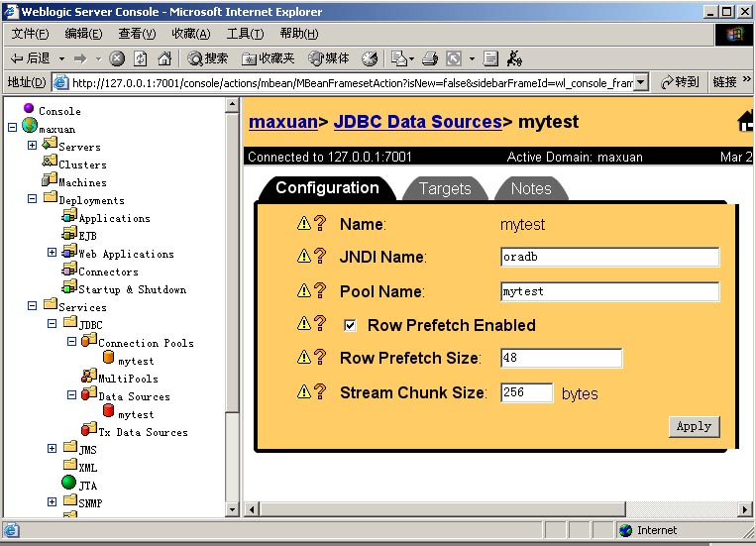The image size is (756, 546).
Task: Select Tx Data Sources in the tree
Action: (x=143, y=432)
